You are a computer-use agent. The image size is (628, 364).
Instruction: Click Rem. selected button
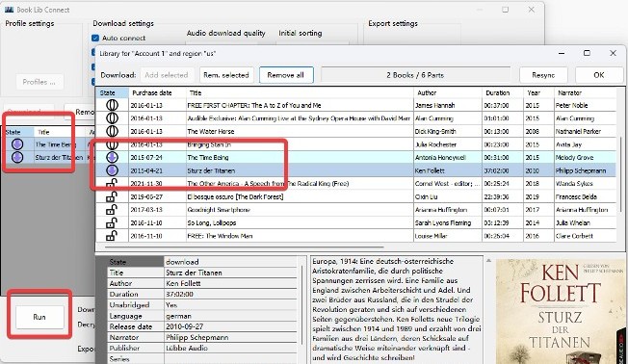pos(226,75)
